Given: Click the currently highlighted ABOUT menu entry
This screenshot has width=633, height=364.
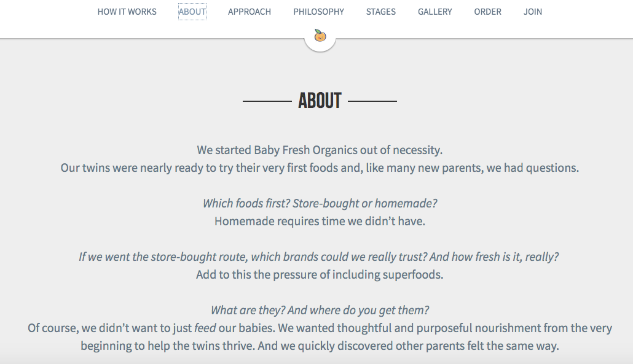Looking at the screenshot, I should pyautogui.click(x=192, y=12).
